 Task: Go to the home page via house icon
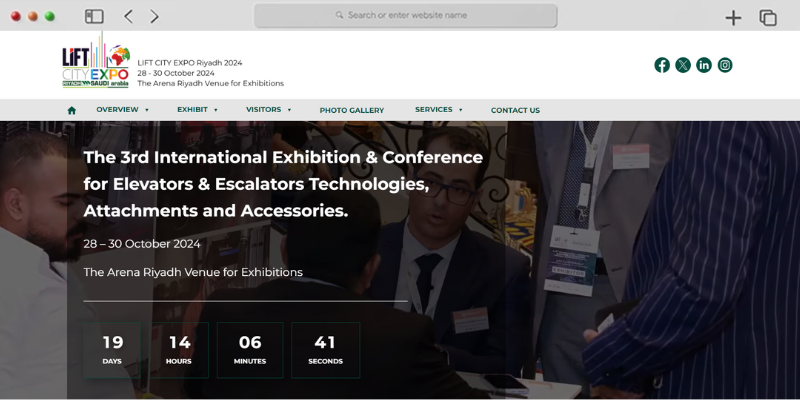click(x=71, y=110)
